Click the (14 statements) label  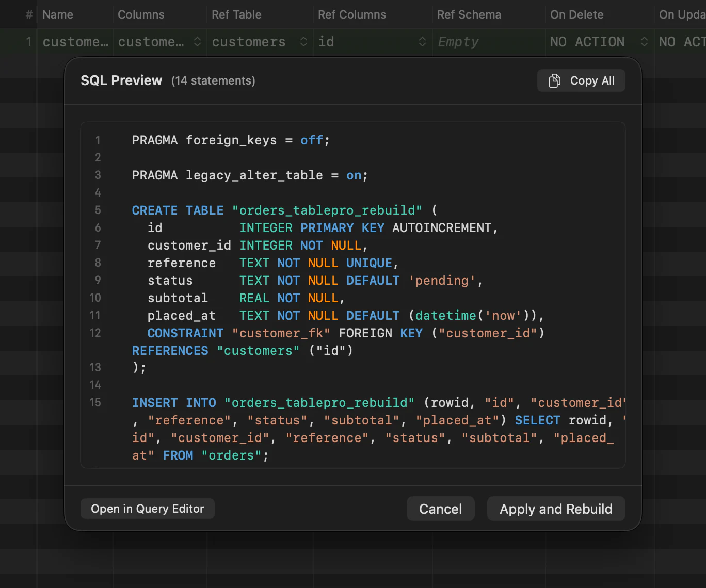(x=213, y=80)
